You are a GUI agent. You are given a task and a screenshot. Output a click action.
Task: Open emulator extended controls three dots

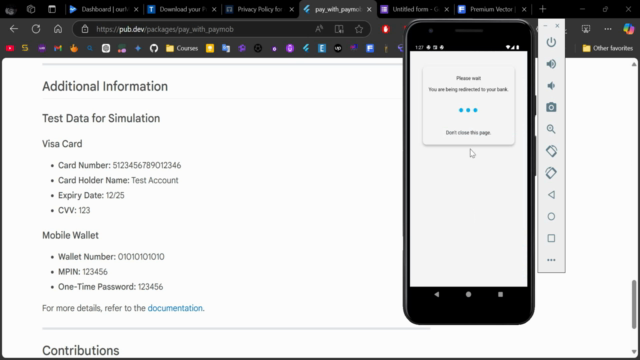pos(551,260)
